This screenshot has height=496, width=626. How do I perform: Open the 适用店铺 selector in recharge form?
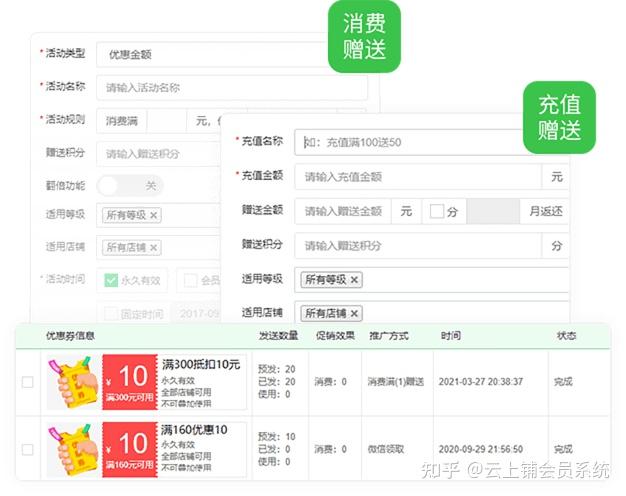click(x=431, y=312)
